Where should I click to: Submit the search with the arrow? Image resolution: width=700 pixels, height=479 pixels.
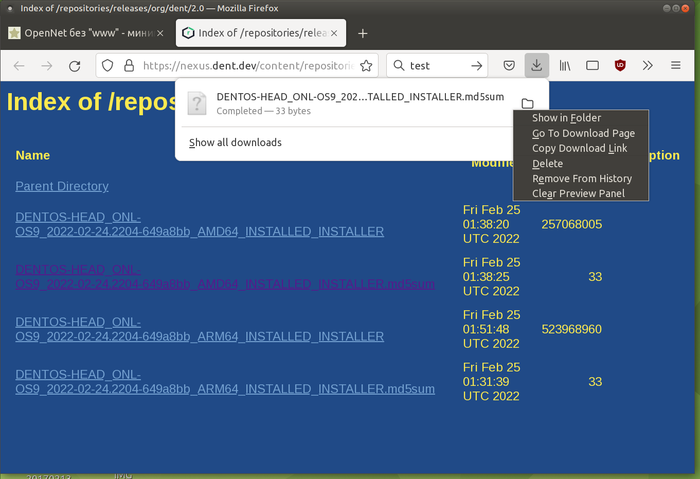(476, 66)
